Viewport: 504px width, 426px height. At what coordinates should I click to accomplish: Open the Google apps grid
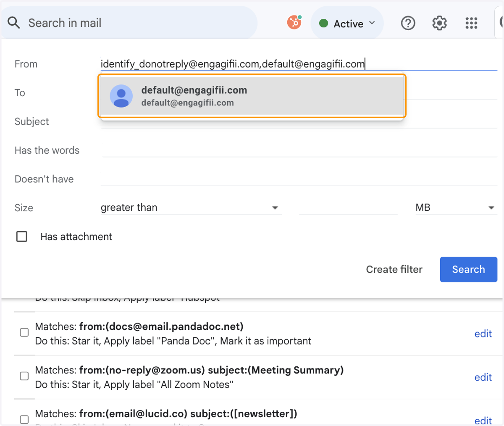pyautogui.click(x=471, y=23)
